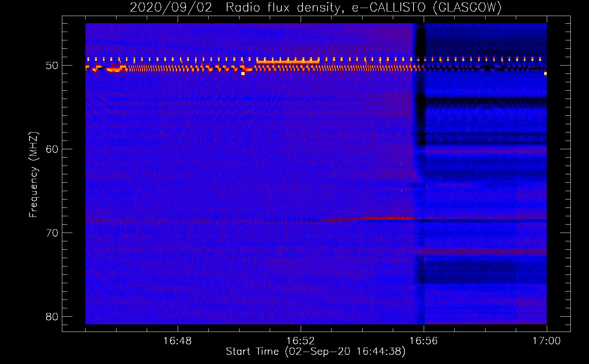Click the 17:00 time tick label
This screenshot has width=589, height=364.
coord(546,341)
